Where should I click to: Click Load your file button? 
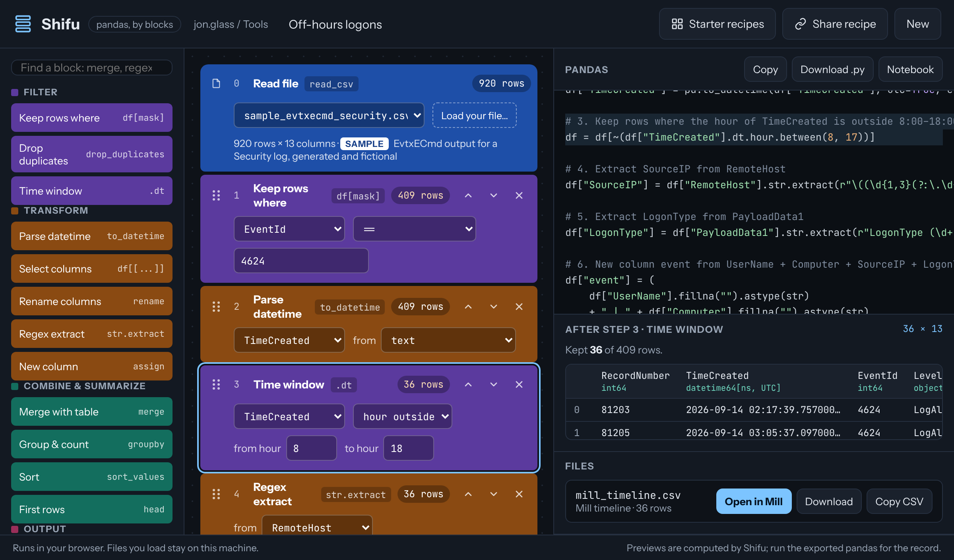coord(475,116)
